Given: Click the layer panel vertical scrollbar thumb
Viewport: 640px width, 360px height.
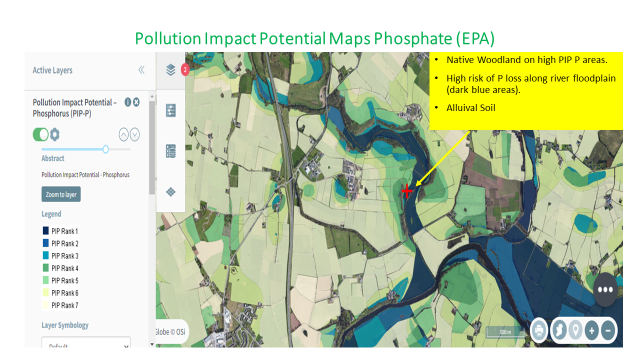Looking at the screenshot, I should coord(152,147).
